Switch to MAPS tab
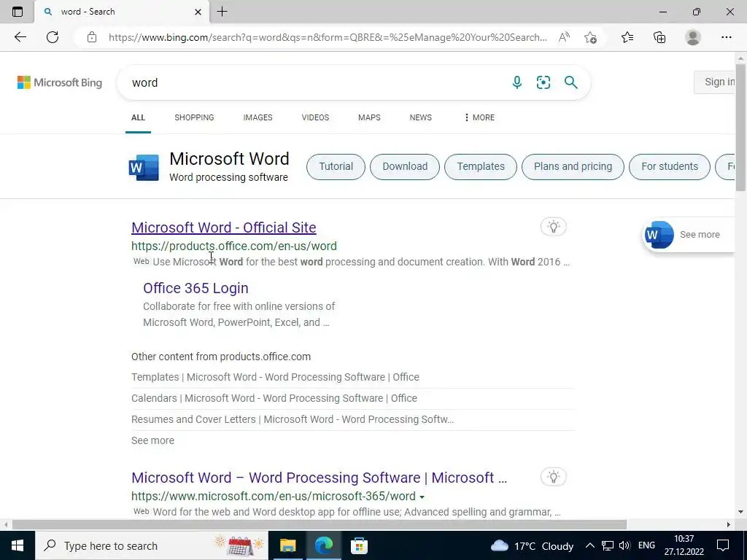This screenshot has height=560, width=747. point(369,117)
